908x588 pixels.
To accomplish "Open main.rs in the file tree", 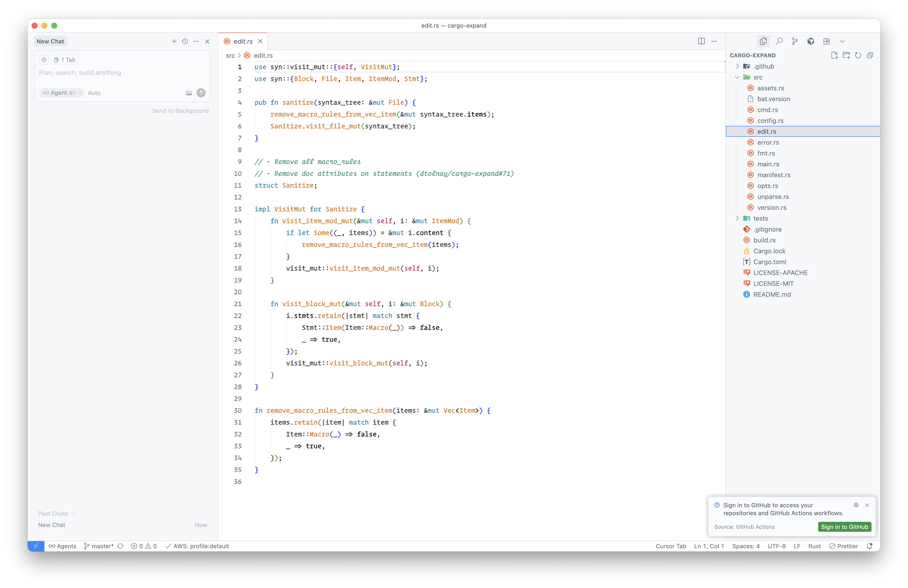I will tap(768, 164).
